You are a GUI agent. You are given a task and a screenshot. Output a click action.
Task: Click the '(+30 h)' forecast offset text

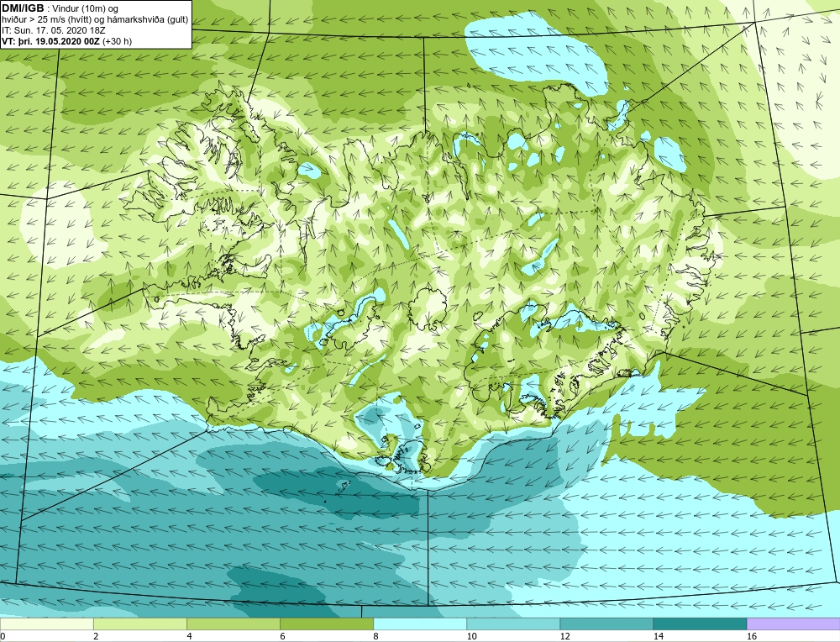tap(117, 41)
